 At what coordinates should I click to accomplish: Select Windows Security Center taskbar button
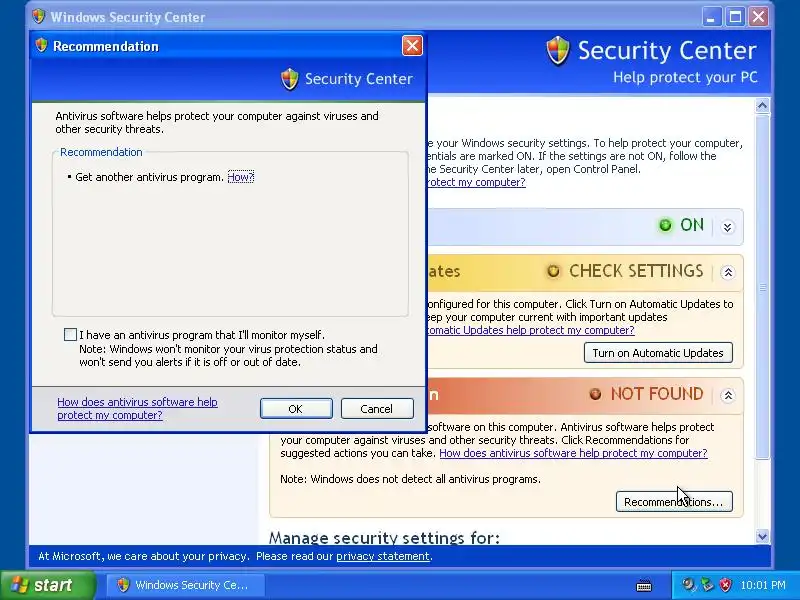tap(185, 585)
